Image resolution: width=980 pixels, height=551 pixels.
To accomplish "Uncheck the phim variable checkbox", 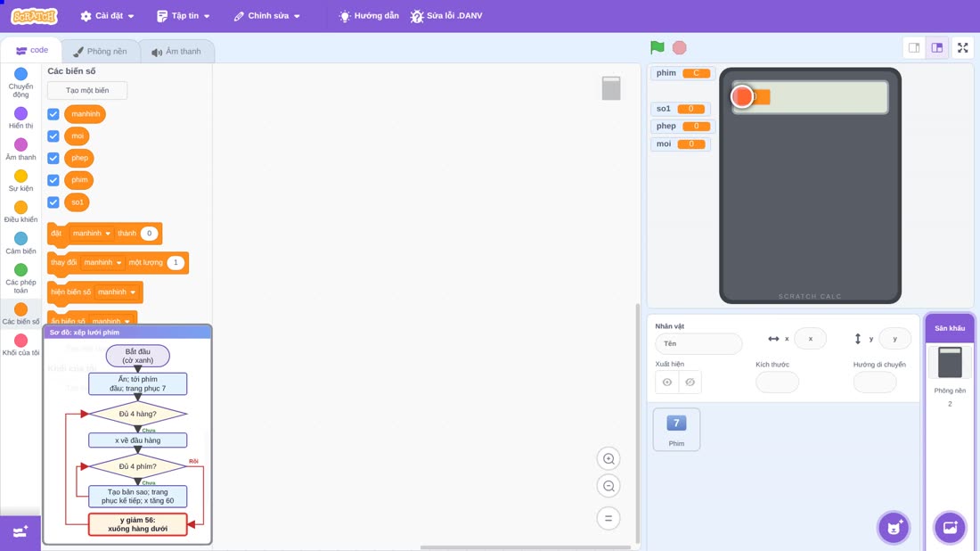I will coord(53,180).
